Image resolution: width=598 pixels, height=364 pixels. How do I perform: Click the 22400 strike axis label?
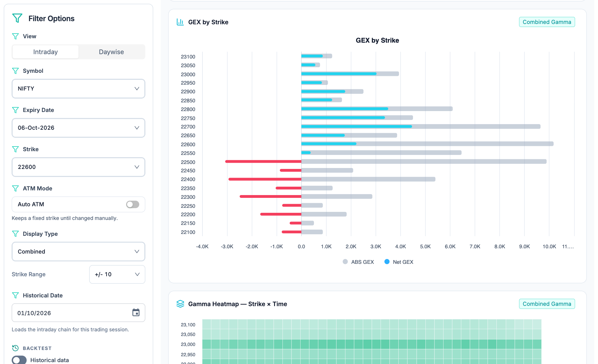pos(188,179)
